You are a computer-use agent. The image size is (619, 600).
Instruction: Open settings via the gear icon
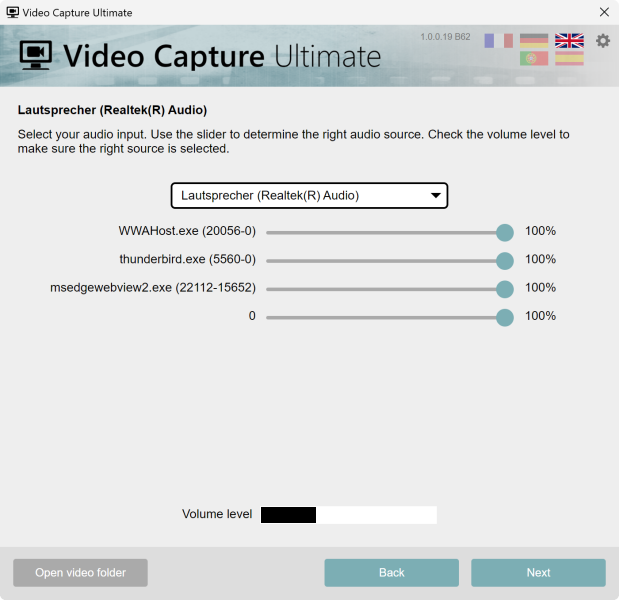[x=603, y=41]
